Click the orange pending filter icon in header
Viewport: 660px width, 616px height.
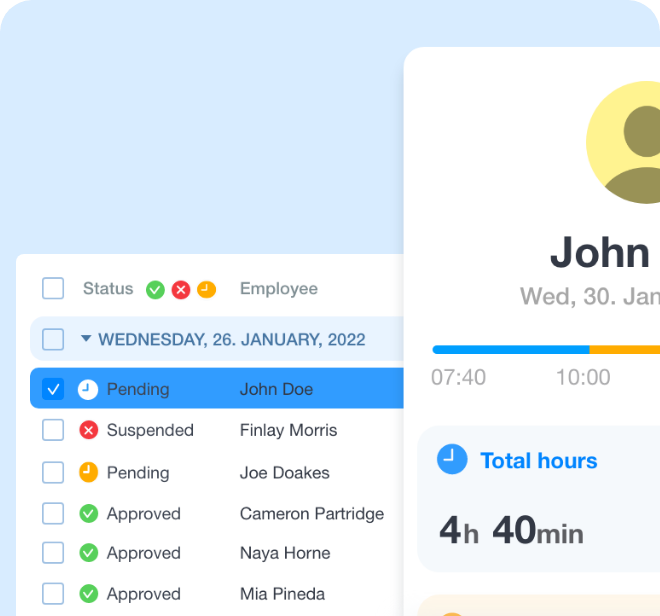(207, 290)
